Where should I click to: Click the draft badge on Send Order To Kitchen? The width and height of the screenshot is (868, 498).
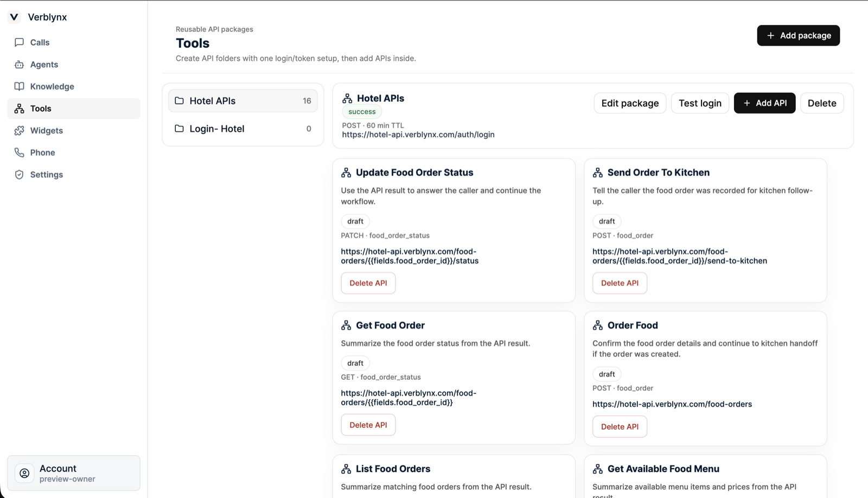[607, 221]
